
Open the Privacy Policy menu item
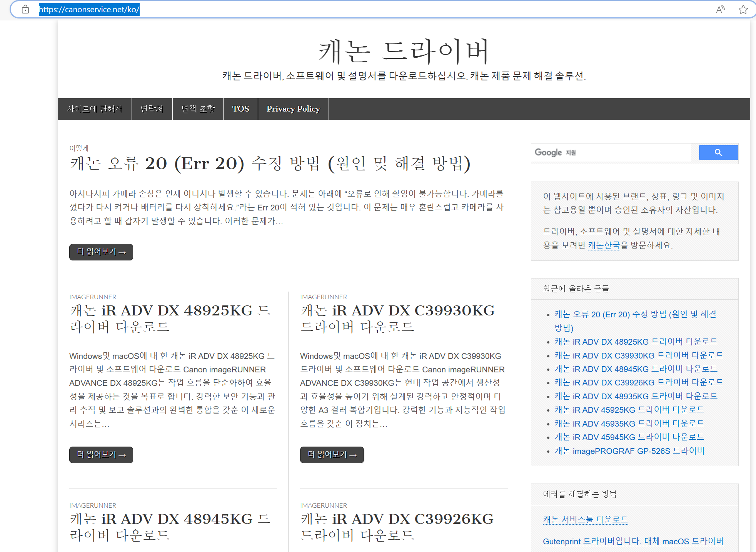point(293,109)
